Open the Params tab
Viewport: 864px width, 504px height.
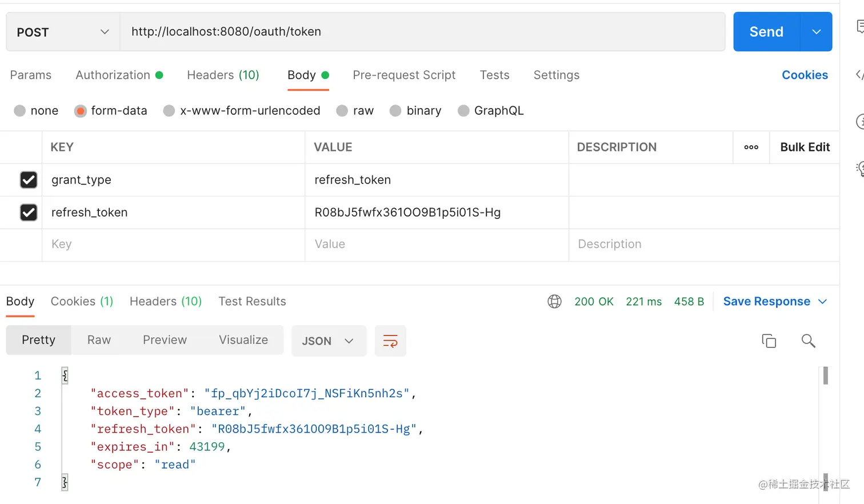(x=31, y=75)
